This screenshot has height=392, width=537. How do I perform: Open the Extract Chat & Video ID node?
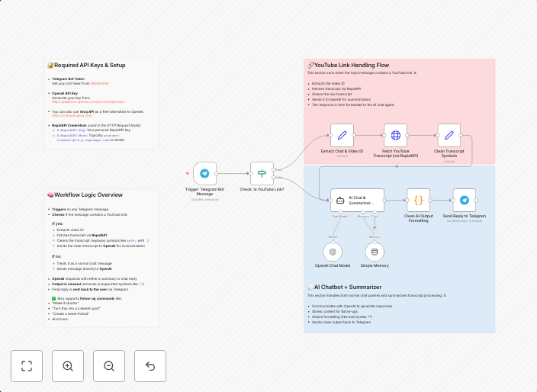click(342, 136)
